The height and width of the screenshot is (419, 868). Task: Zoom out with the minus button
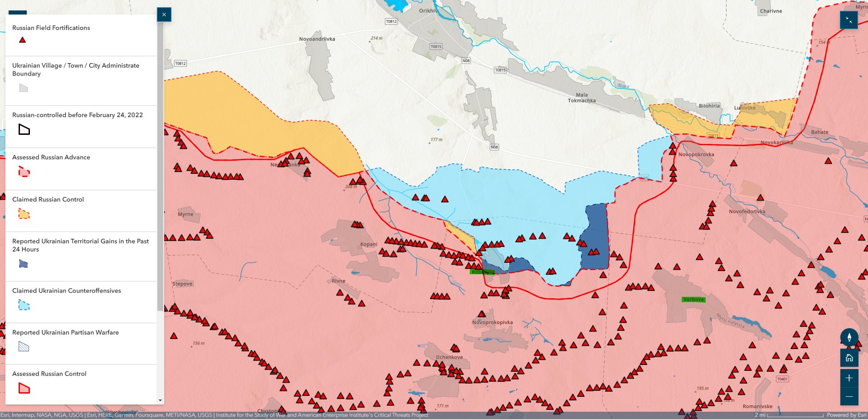[849, 396]
